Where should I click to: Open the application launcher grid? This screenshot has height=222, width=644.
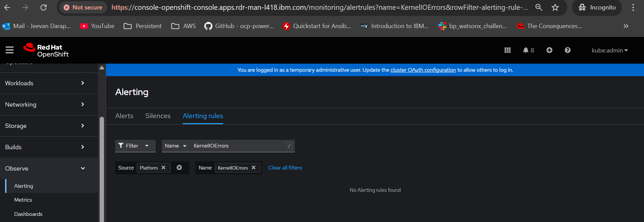click(507, 50)
